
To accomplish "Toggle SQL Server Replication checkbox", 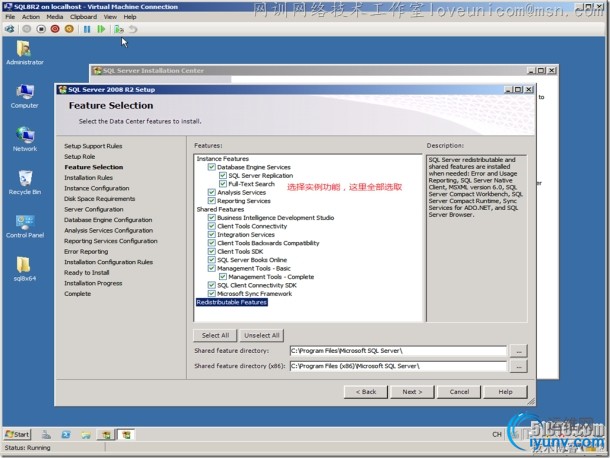I will (223, 175).
